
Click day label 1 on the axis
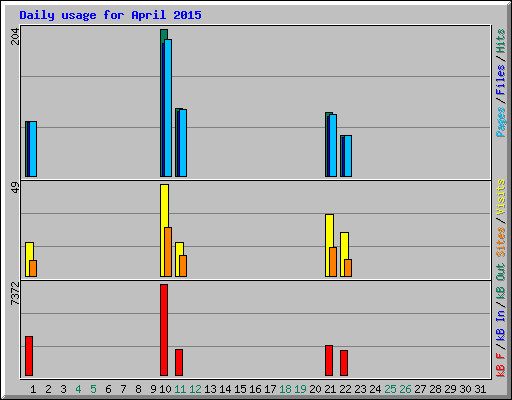[x=33, y=389]
